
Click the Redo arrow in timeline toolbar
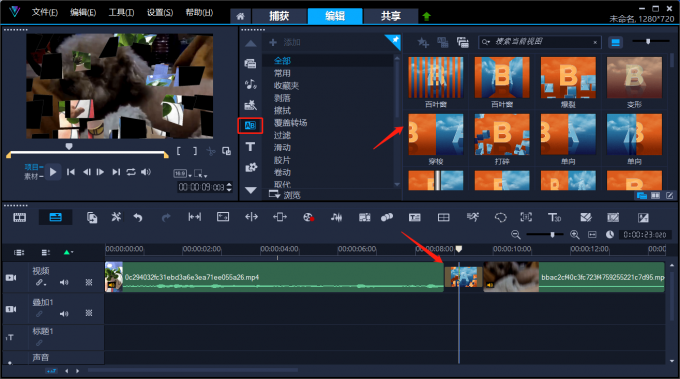(x=166, y=217)
